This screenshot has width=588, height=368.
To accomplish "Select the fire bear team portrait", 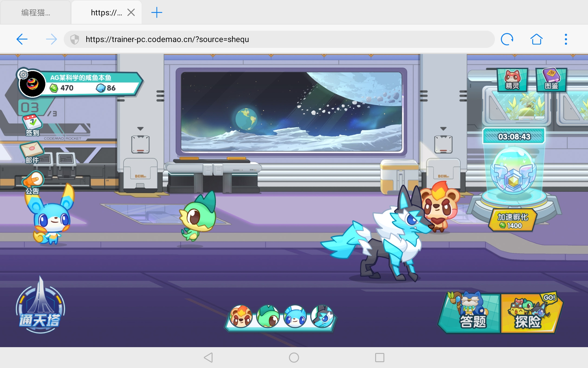I will [241, 317].
